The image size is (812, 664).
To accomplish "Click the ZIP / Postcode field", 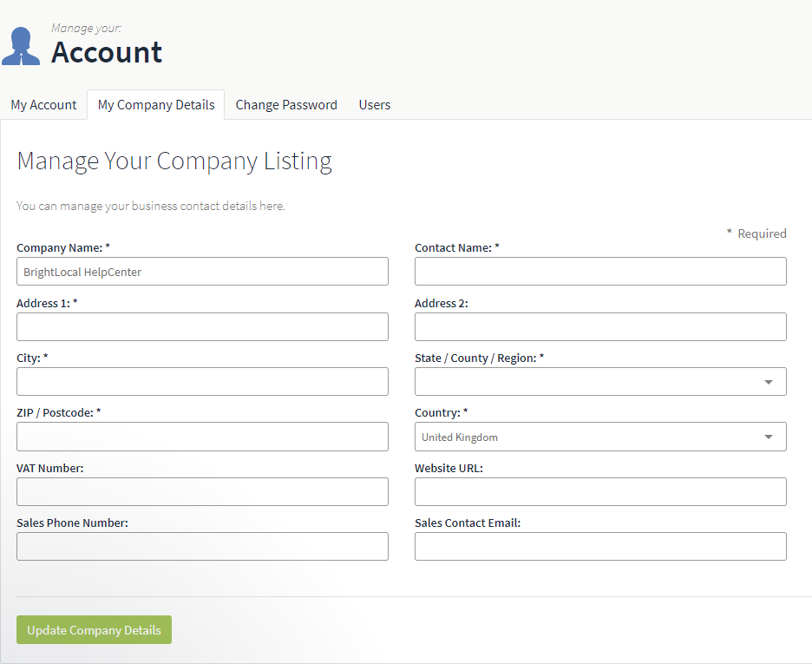I will (202, 437).
